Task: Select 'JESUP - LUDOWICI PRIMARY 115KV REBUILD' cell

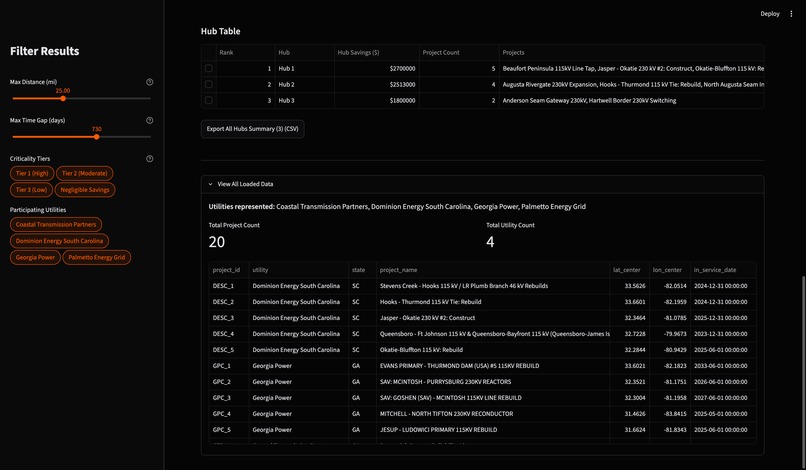Action: (493, 429)
